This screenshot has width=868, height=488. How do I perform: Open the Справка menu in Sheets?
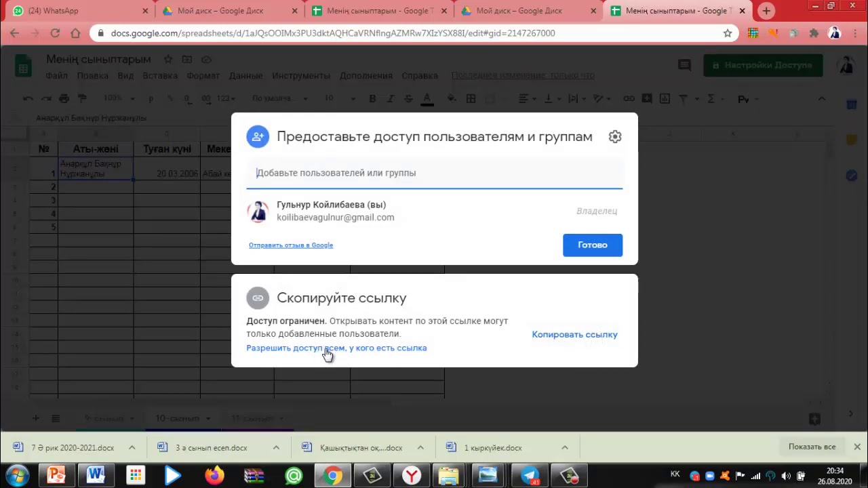(420, 76)
